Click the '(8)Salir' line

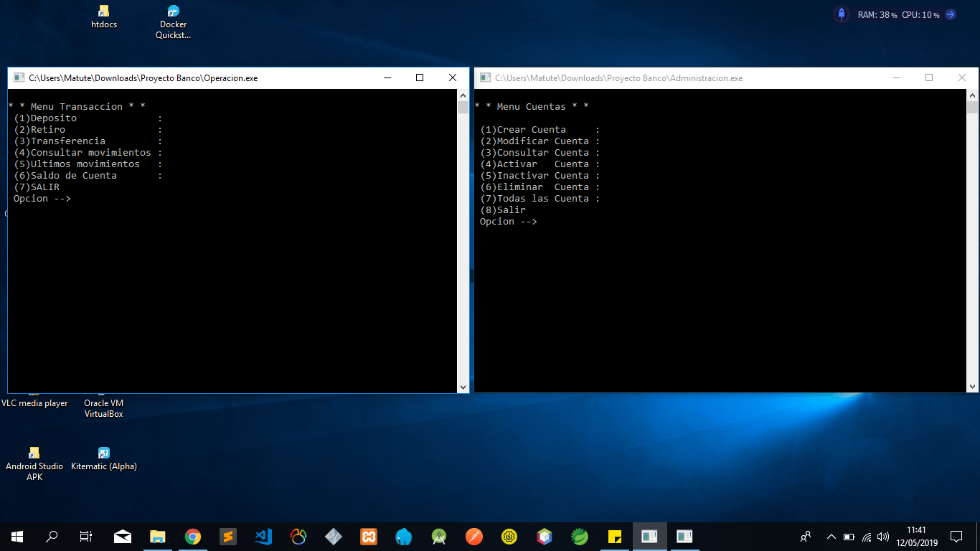(x=503, y=210)
